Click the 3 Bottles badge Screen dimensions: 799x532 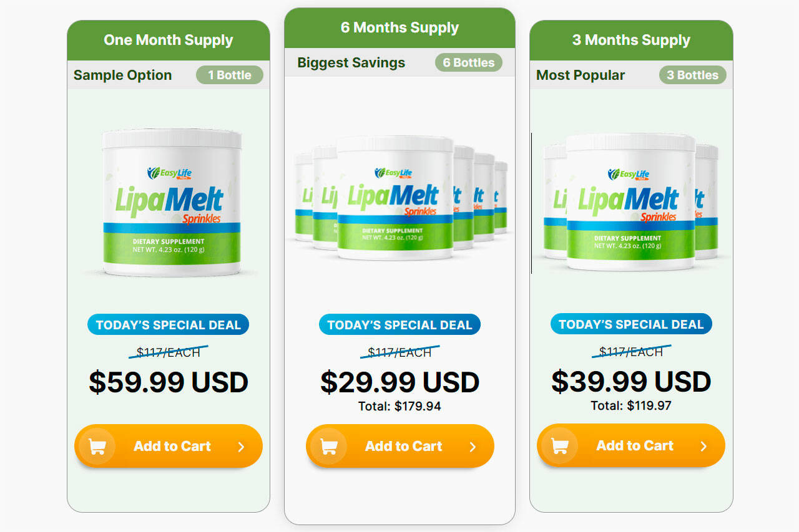pos(693,75)
